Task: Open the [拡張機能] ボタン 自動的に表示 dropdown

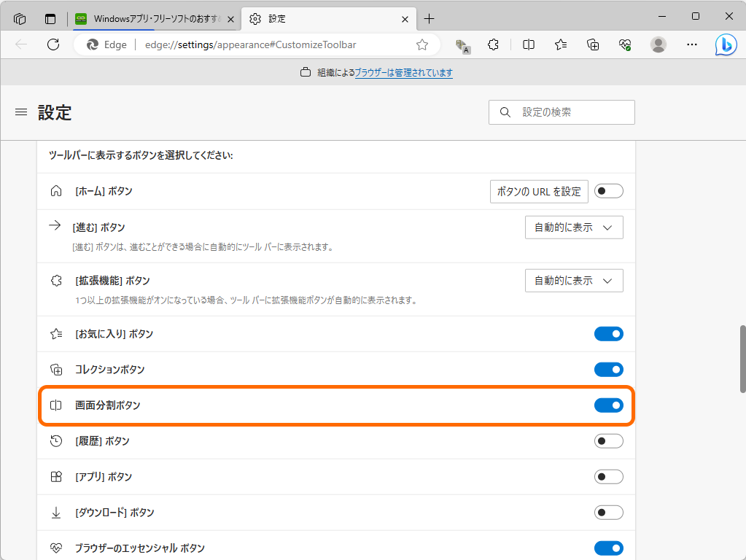Action: [574, 281]
